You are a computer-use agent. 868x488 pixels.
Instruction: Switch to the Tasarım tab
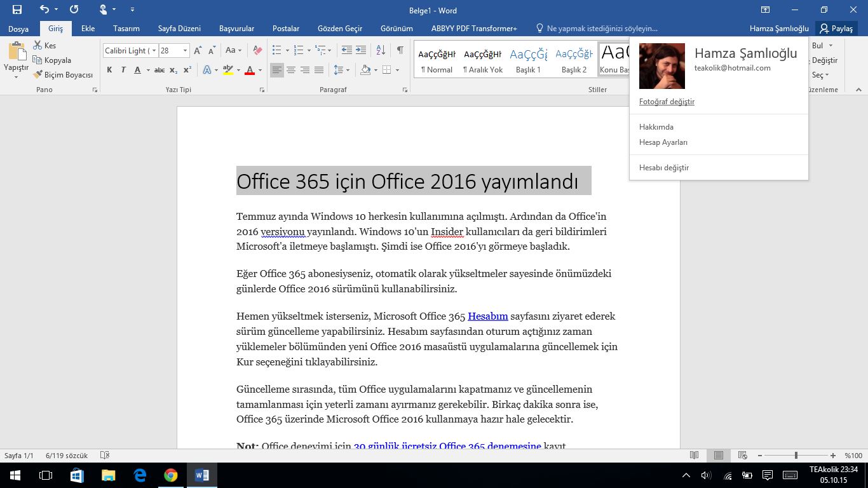pos(126,29)
